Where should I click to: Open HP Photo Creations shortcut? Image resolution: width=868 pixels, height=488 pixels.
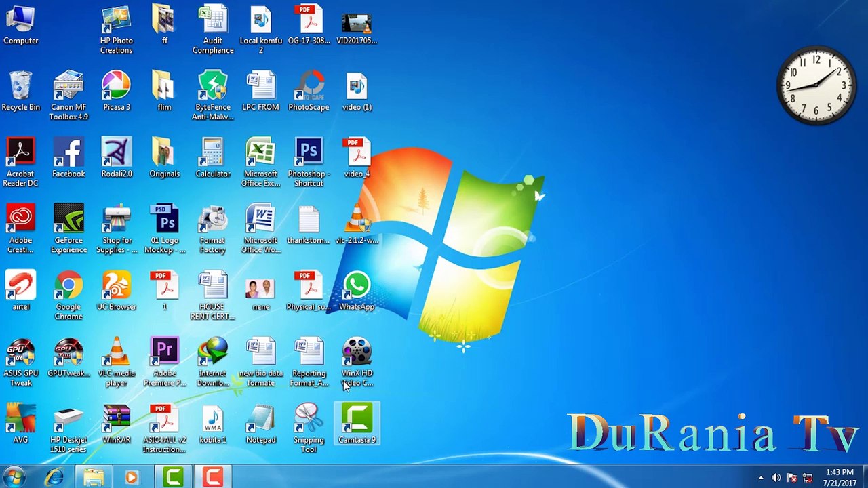(117, 30)
